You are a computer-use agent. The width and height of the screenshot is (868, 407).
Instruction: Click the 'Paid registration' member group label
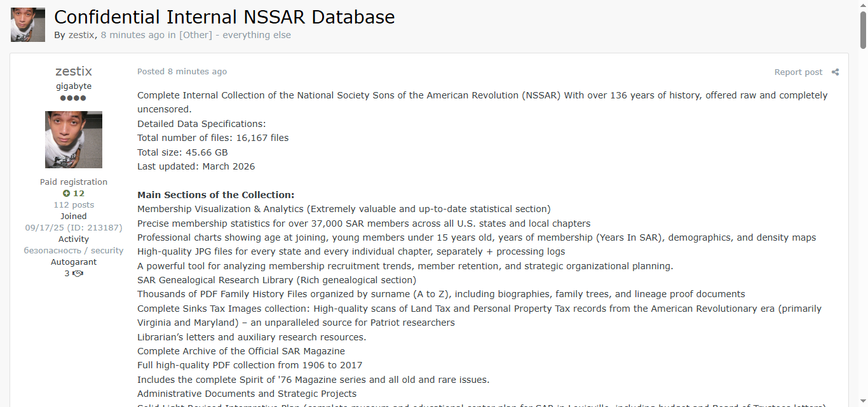(74, 182)
